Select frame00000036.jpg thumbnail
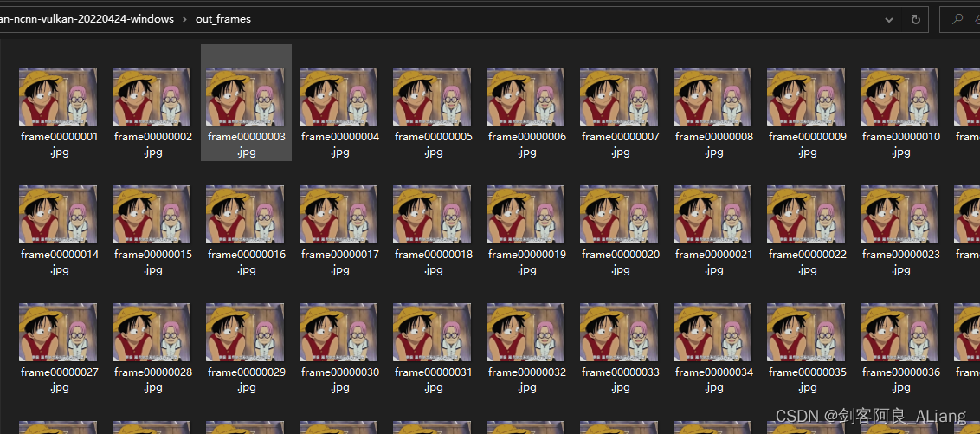This screenshot has width=980, height=434. click(899, 332)
